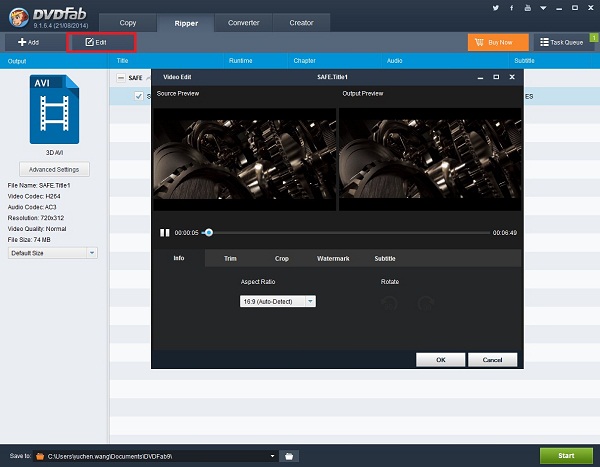Click the Buy Now button
Viewport: 600px width, 467px height.
click(x=498, y=42)
